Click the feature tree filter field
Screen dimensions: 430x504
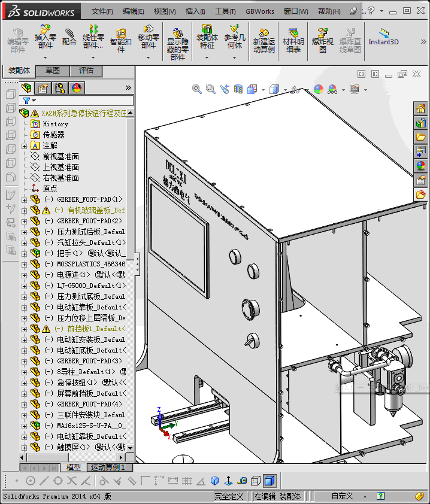coord(77,101)
